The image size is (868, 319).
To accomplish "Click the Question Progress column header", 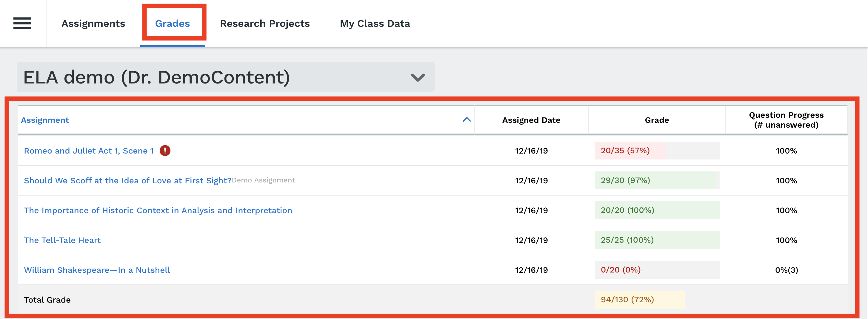I will [x=786, y=120].
